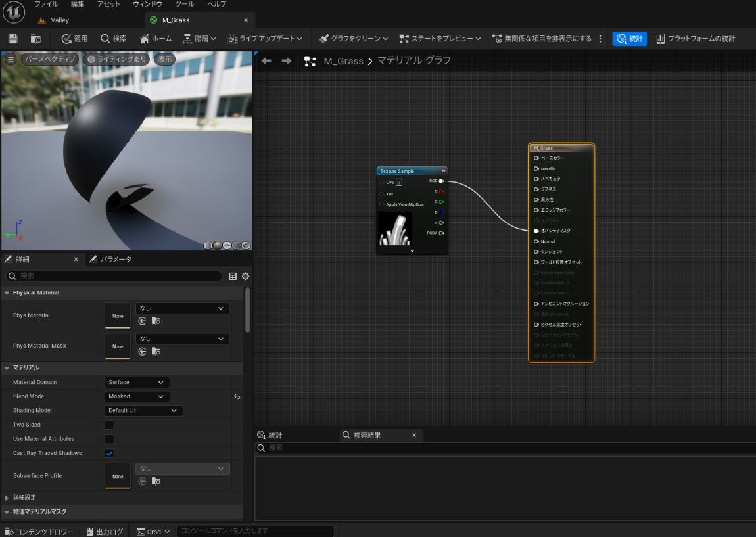The image size is (756, 537).
Task: Disable Cast Ray Traced Shadows checkbox
Action: tap(110, 454)
